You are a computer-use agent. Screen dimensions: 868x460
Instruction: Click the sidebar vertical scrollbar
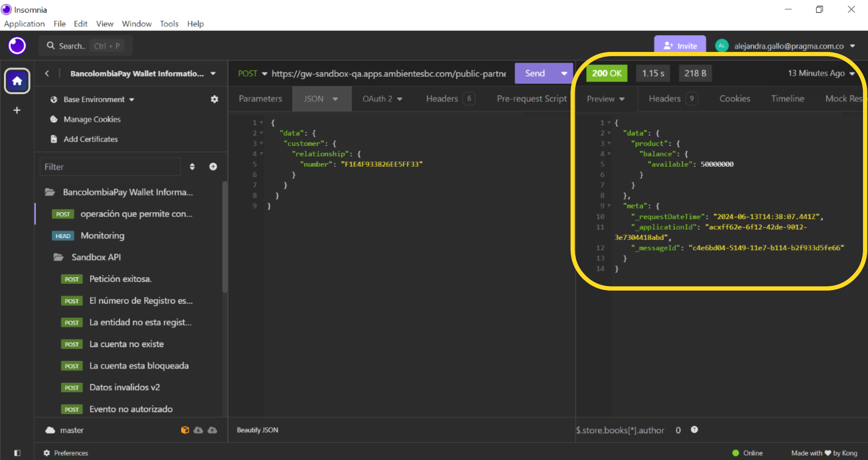[x=225, y=237]
